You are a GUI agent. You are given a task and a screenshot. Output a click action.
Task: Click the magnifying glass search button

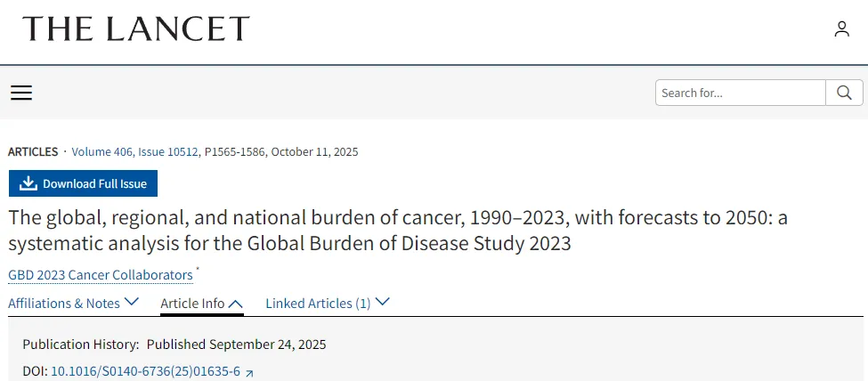844,93
